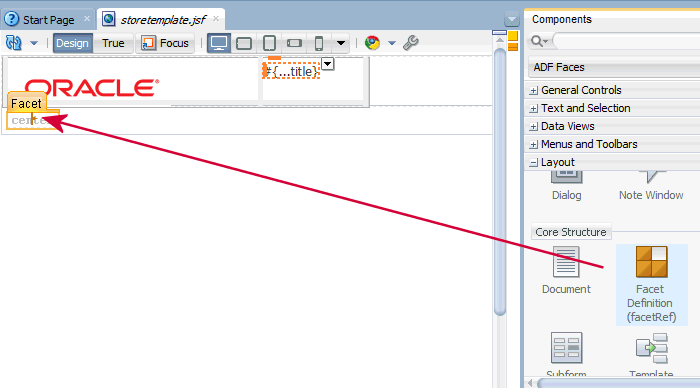Open the ADF Faces library dropdown
Image resolution: width=700 pixels, height=388 pixels.
point(614,67)
